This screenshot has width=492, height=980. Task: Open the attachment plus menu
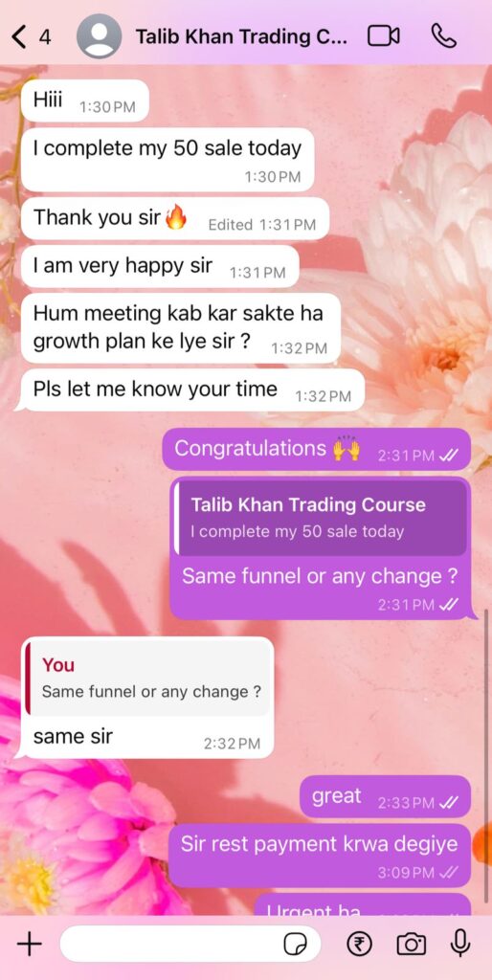(29, 944)
